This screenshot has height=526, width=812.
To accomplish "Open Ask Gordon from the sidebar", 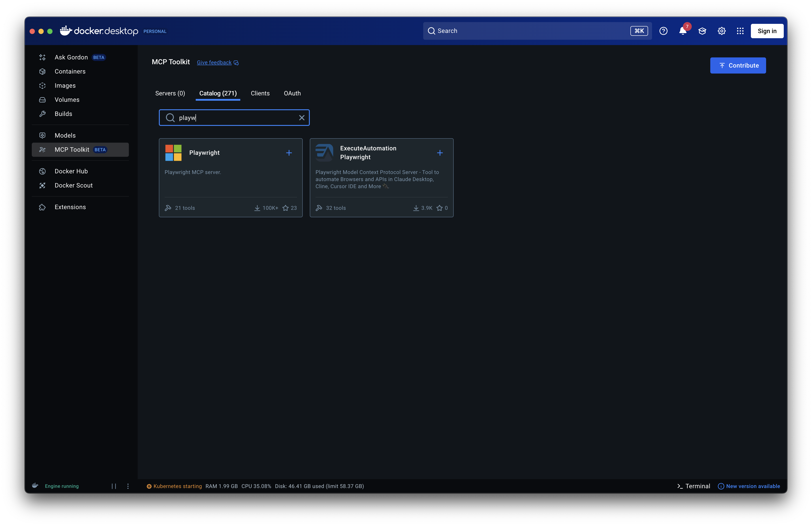I will pos(71,57).
